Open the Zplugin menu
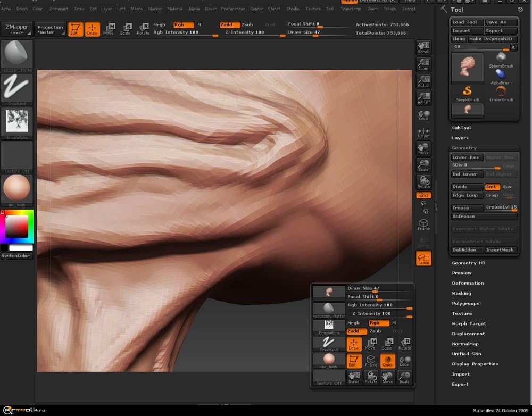This screenshot has height=416, width=532. coord(389,9)
